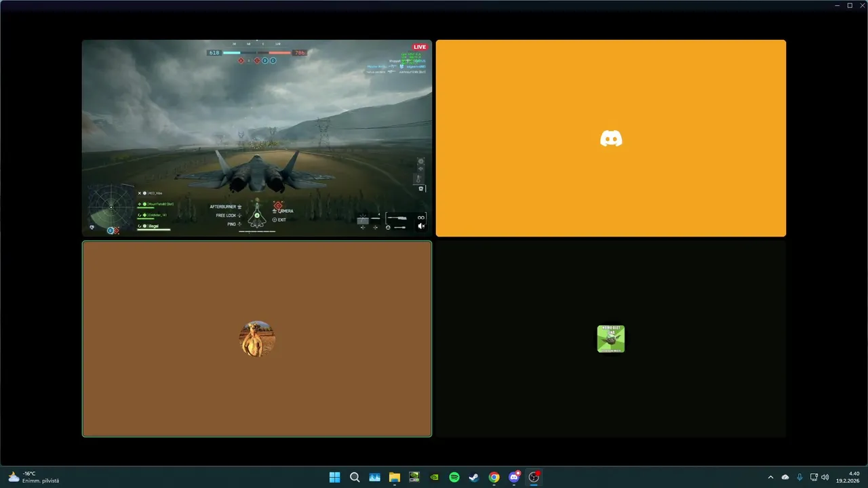Open taskbar Search

click(355, 477)
